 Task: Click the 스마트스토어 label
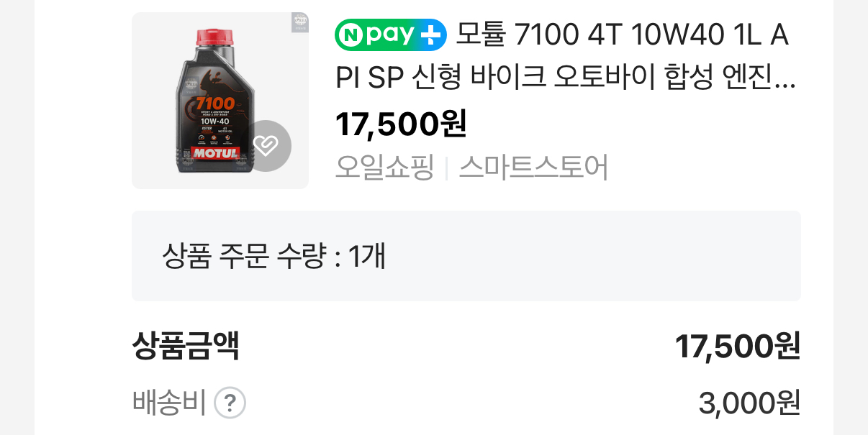[x=533, y=168]
